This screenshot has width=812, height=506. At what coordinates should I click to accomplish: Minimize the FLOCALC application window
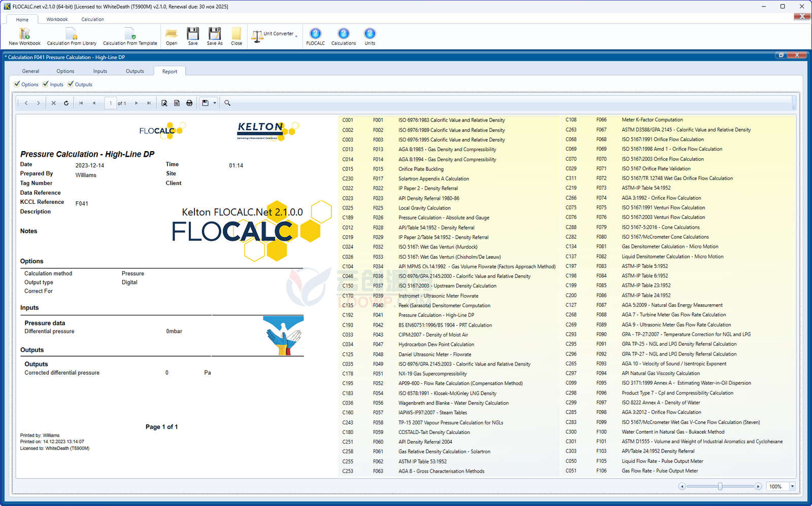[764, 7]
